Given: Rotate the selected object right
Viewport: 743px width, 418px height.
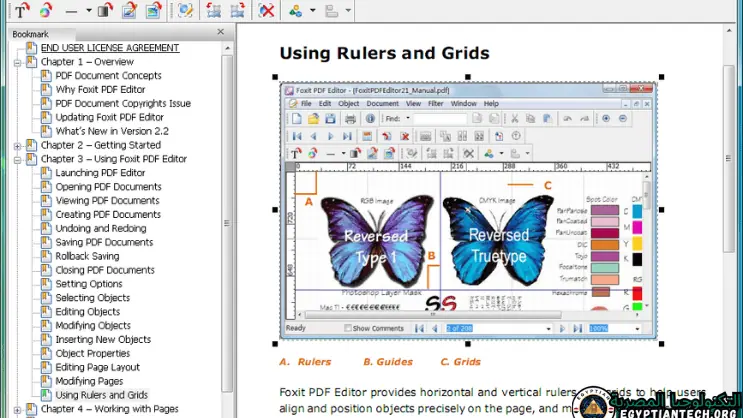Looking at the screenshot, I should (x=237, y=10).
